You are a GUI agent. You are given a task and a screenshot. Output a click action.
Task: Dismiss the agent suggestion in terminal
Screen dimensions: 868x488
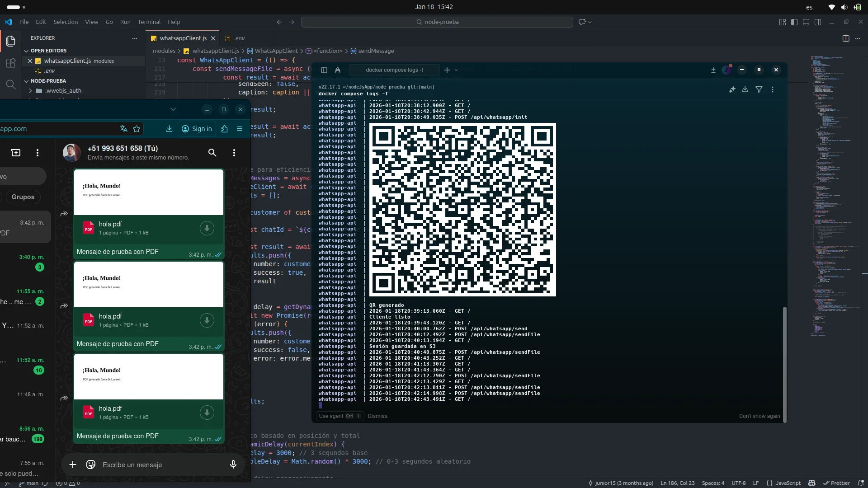tap(377, 416)
